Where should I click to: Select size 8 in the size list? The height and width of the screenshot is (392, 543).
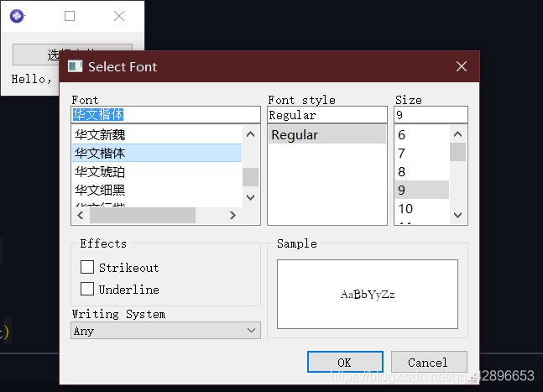click(422, 171)
